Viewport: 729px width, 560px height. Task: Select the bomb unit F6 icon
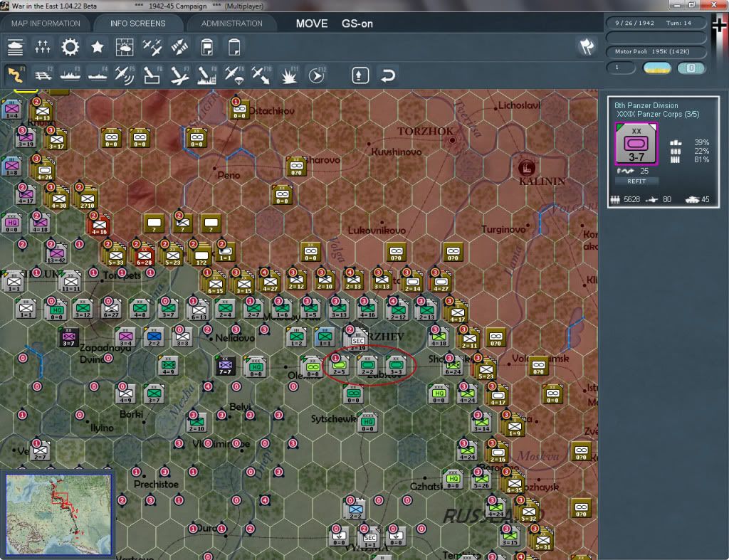click(152, 75)
